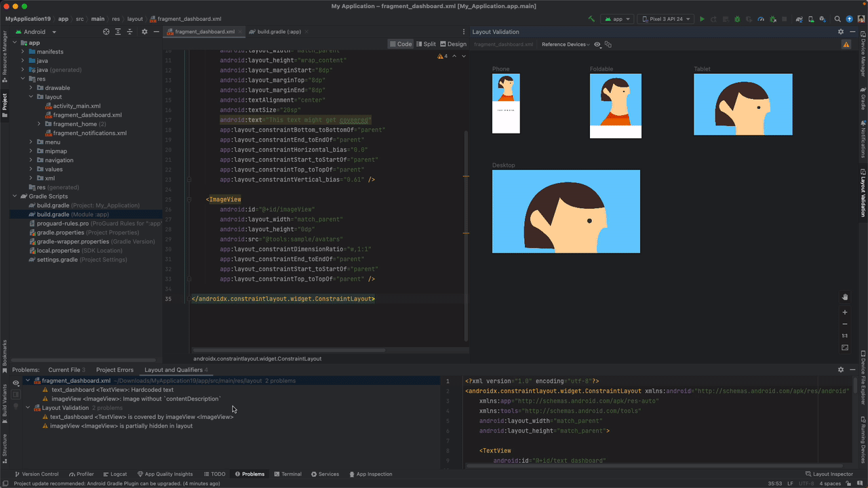
Task: Open SDK Manager icon in main toolbar
Action: pyautogui.click(x=822, y=19)
